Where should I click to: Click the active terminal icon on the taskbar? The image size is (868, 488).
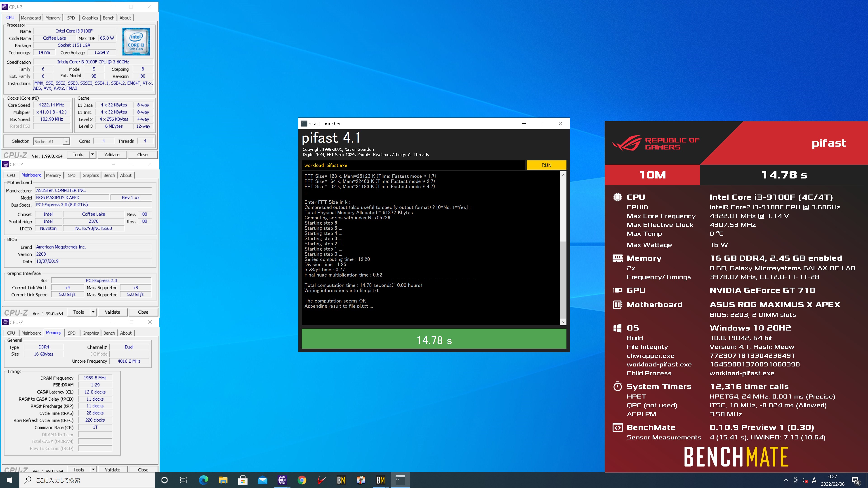pos(400,480)
